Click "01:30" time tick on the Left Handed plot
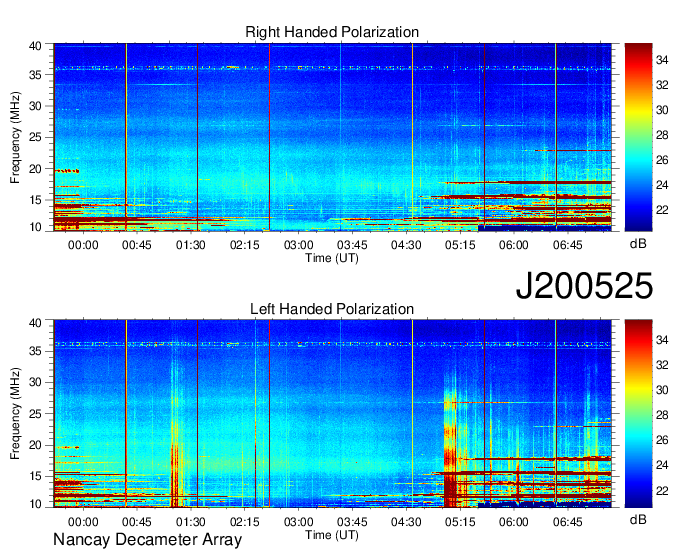Image resolution: width=680 pixels, height=552 pixels. [190, 522]
